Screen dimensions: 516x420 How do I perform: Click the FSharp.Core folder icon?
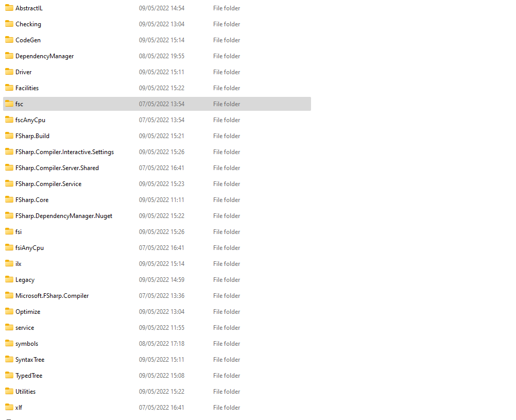9,199
